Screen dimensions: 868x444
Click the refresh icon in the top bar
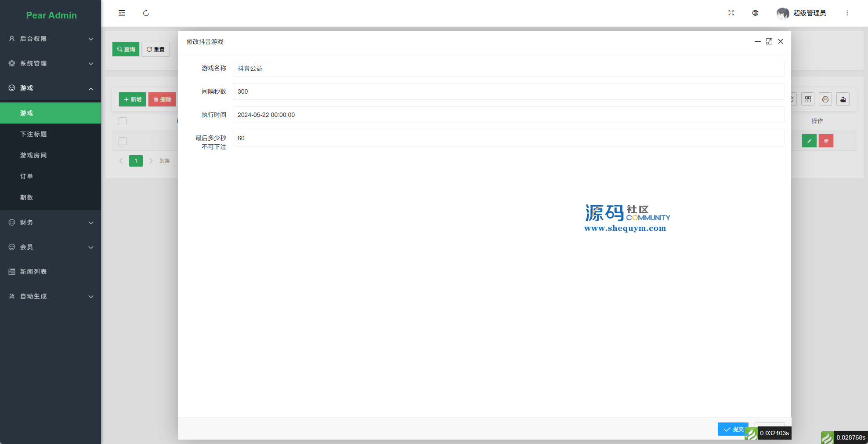pos(146,13)
